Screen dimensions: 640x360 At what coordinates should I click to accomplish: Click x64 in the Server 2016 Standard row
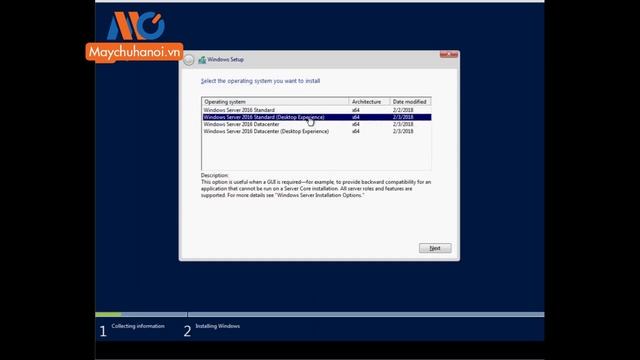click(356, 110)
